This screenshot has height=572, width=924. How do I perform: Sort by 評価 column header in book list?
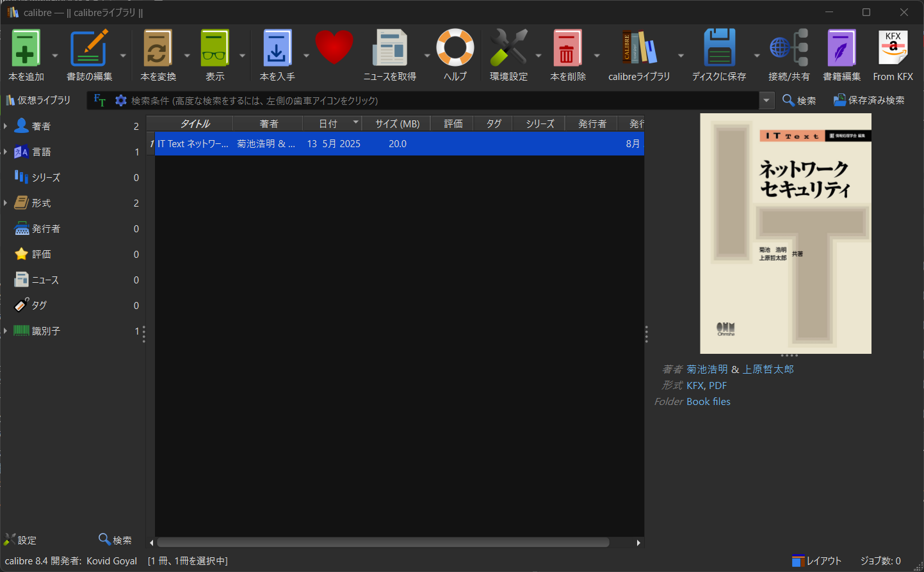coord(453,123)
